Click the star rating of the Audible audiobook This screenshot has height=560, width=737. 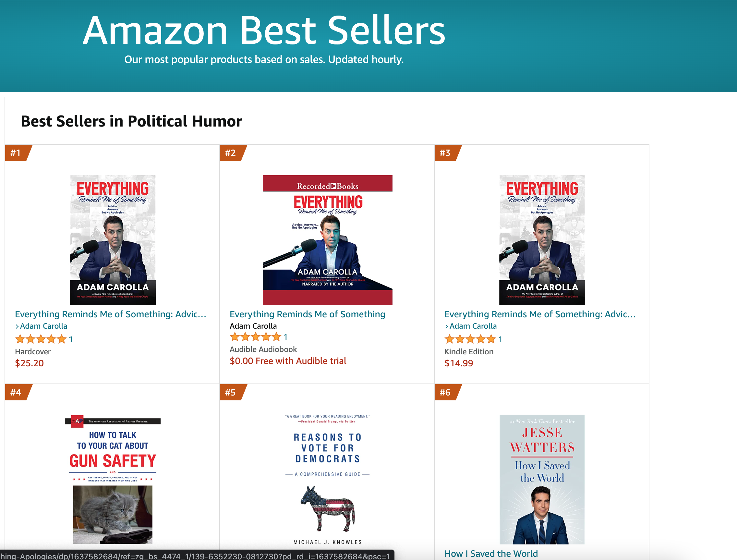pyautogui.click(x=255, y=337)
